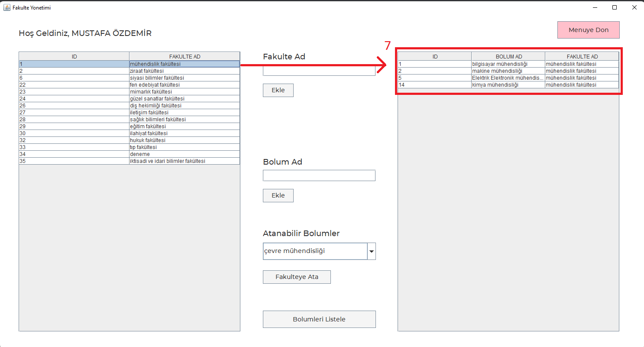Image resolution: width=644 pixels, height=347 pixels.
Task: Select the eğitim fakültesi row
Action: point(129,126)
